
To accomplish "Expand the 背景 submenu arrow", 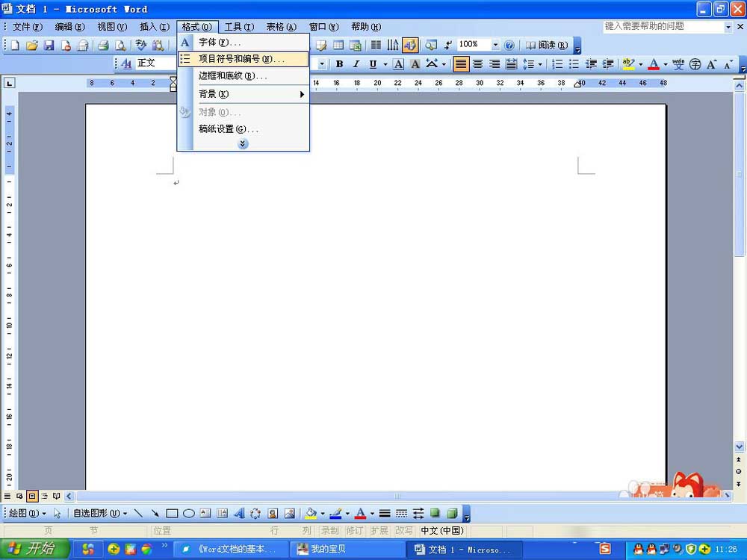I will tap(302, 94).
